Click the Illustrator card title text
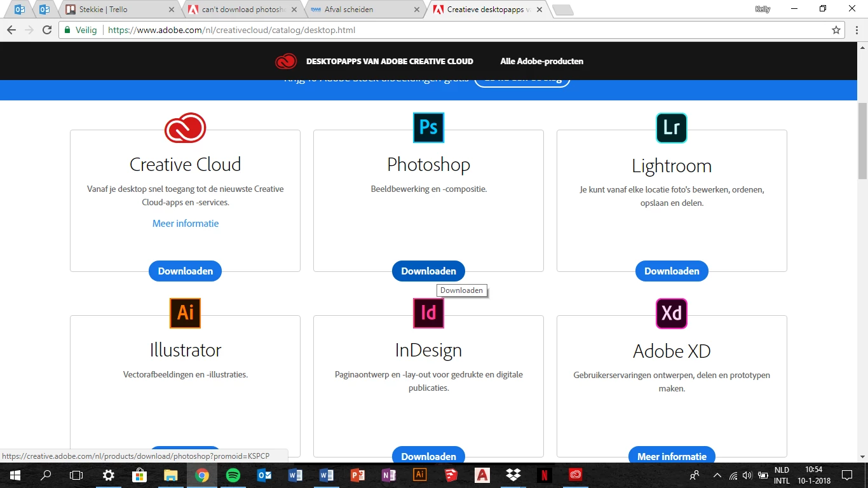This screenshot has height=488, width=868. [186, 350]
